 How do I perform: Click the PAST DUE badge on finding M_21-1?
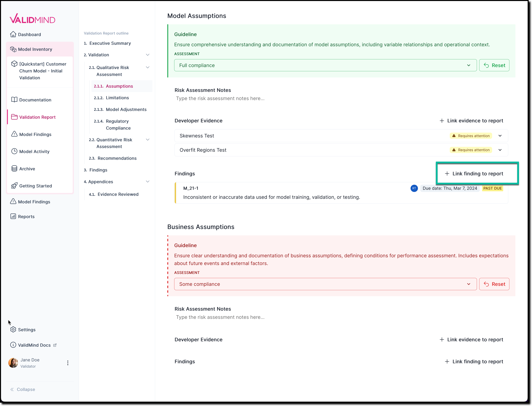tap(492, 188)
